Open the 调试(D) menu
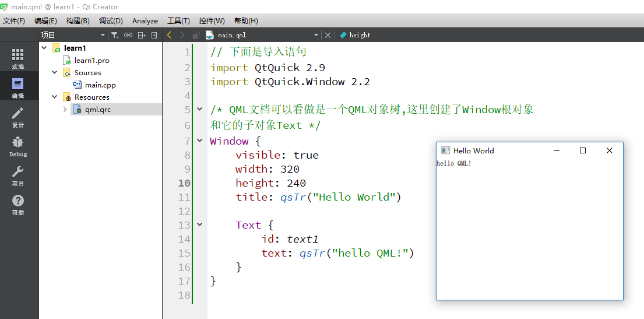This screenshot has width=644, height=319. tap(111, 21)
